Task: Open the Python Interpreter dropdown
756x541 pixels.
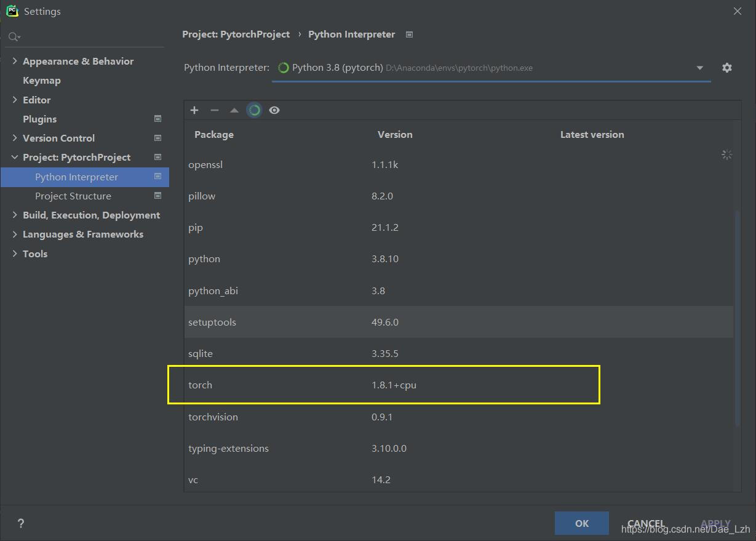Action: (x=699, y=68)
